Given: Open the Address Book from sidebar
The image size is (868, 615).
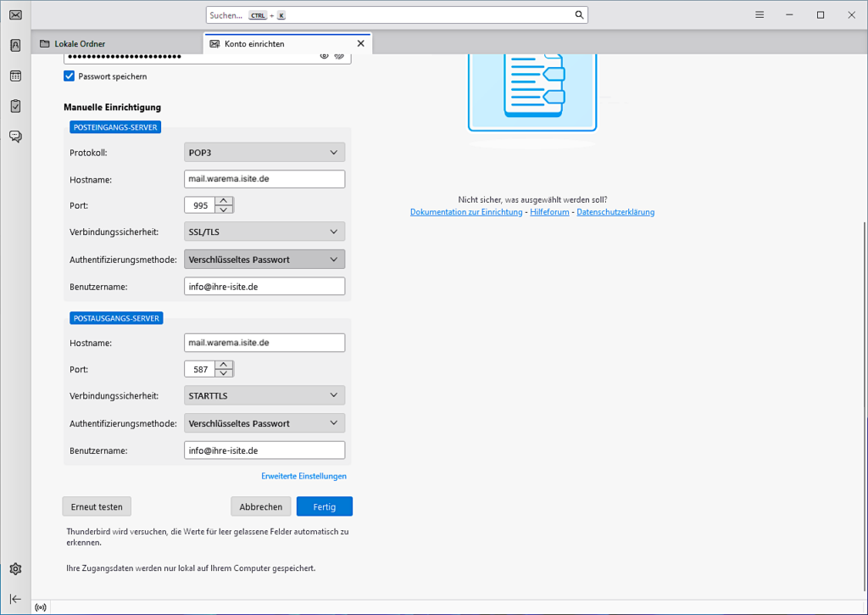Looking at the screenshot, I should [15, 46].
